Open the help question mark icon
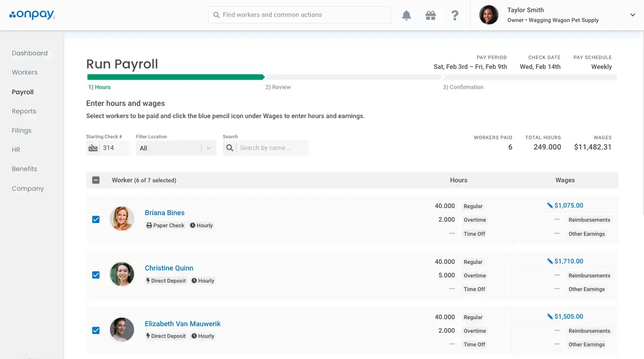Screen dimensions: 644x359 click(455, 15)
